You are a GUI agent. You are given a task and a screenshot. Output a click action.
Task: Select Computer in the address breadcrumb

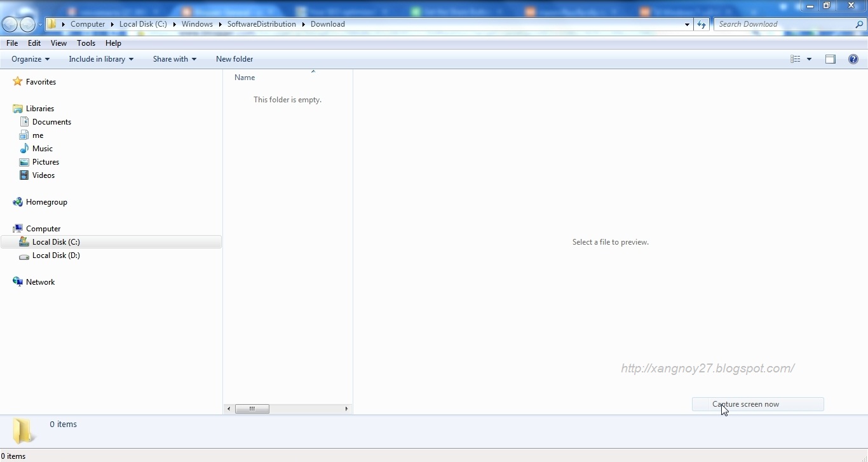88,24
